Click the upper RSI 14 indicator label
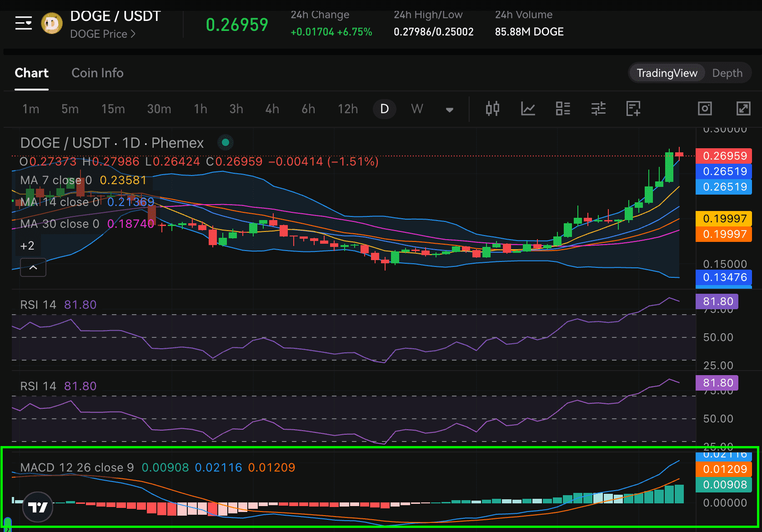Viewport: 762px width, 532px height. [x=38, y=305]
